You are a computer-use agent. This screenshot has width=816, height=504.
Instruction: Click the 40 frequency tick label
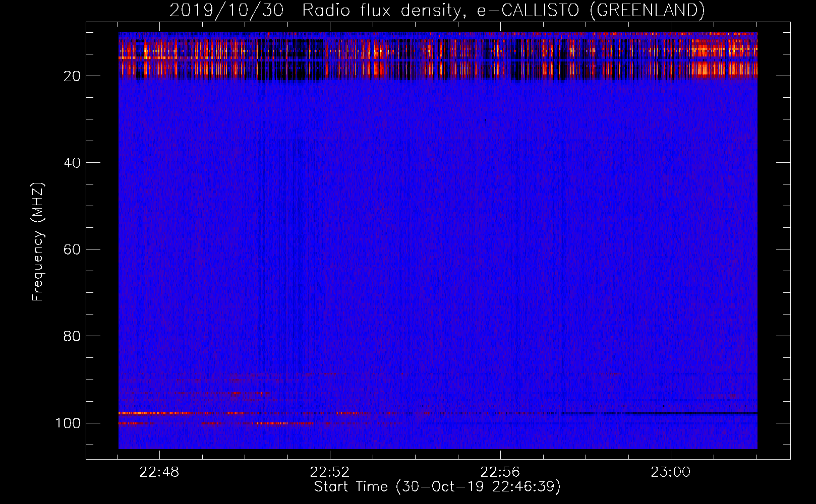(72, 163)
